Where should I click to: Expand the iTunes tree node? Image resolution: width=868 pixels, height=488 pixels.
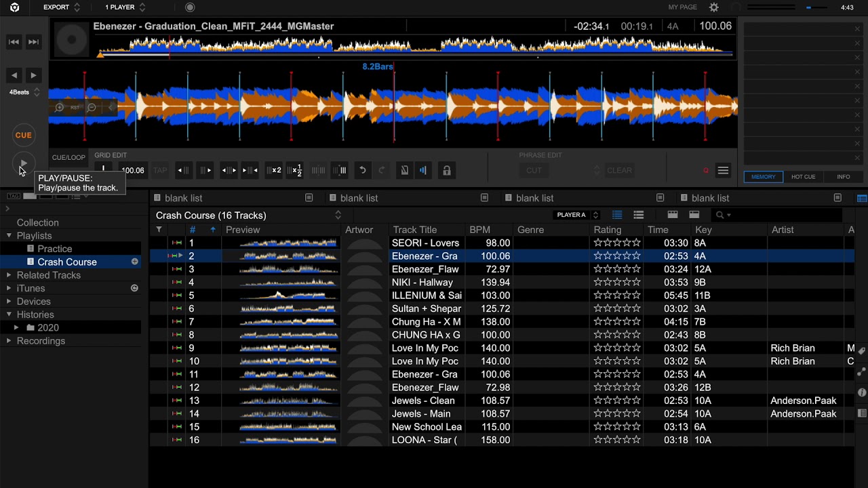pos(9,288)
